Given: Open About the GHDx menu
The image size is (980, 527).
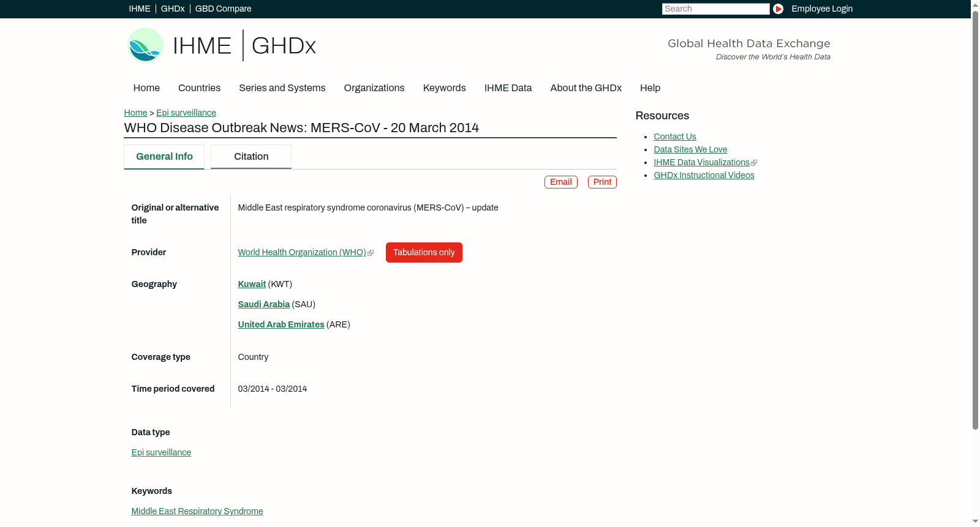Looking at the screenshot, I should 586,88.
